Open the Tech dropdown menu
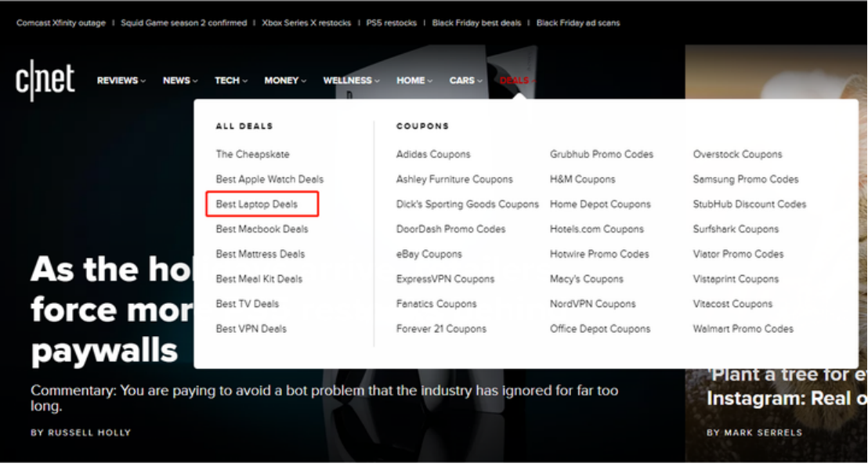 pyautogui.click(x=231, y=81)
